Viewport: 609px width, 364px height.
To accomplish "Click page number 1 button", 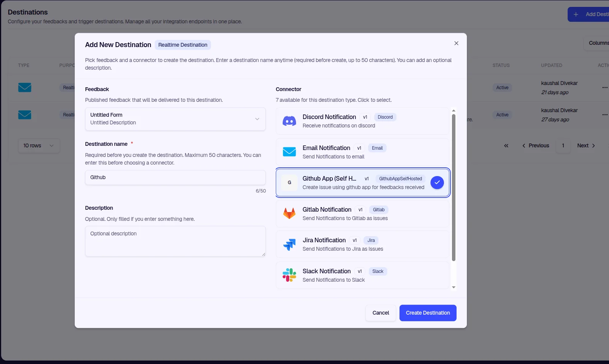I will [563, 146].
